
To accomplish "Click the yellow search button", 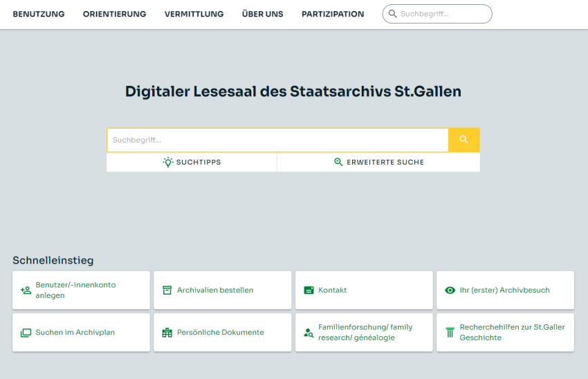I will click(464, 140).
